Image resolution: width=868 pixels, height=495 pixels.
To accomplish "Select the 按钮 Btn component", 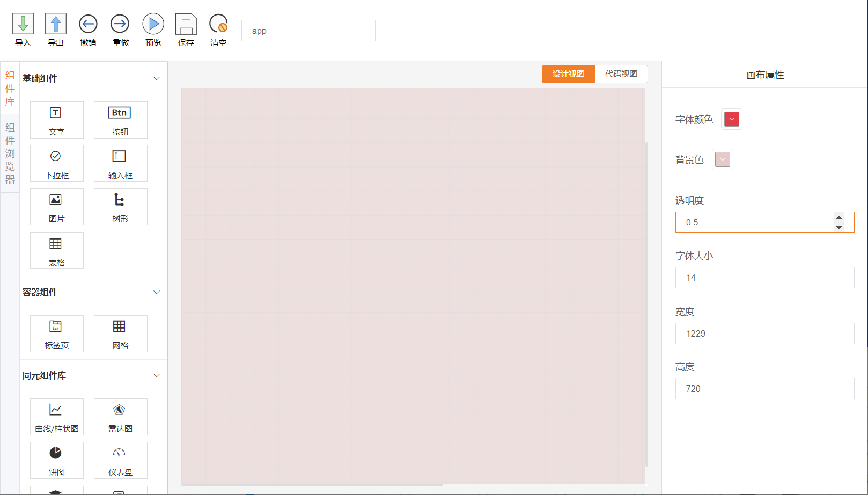I will (121, 120).
